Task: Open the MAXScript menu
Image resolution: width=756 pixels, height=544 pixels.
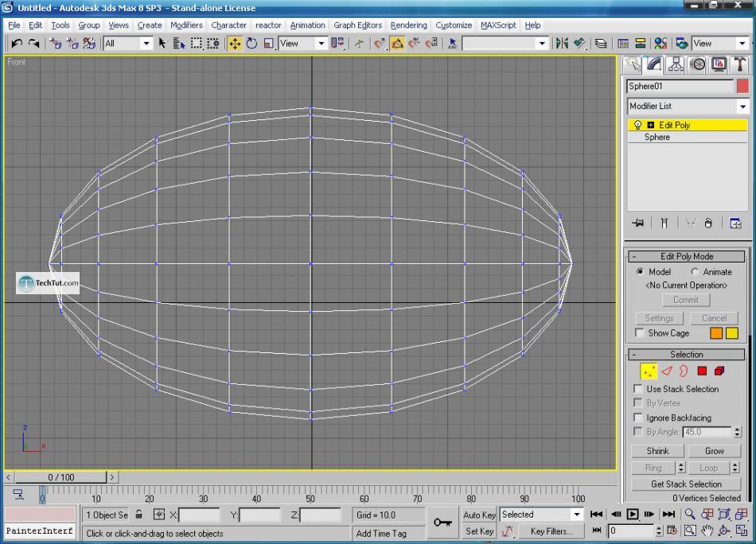Action: (498, 25)
